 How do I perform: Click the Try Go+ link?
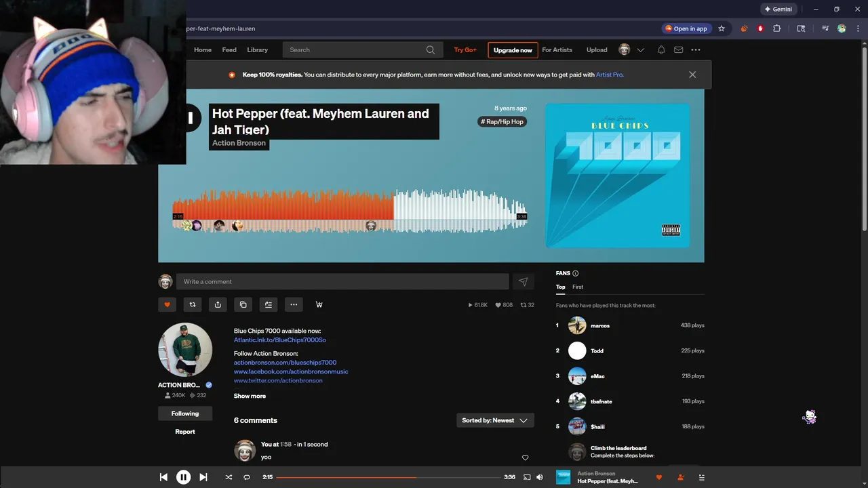pyautogui.click(x=465, y=49)
